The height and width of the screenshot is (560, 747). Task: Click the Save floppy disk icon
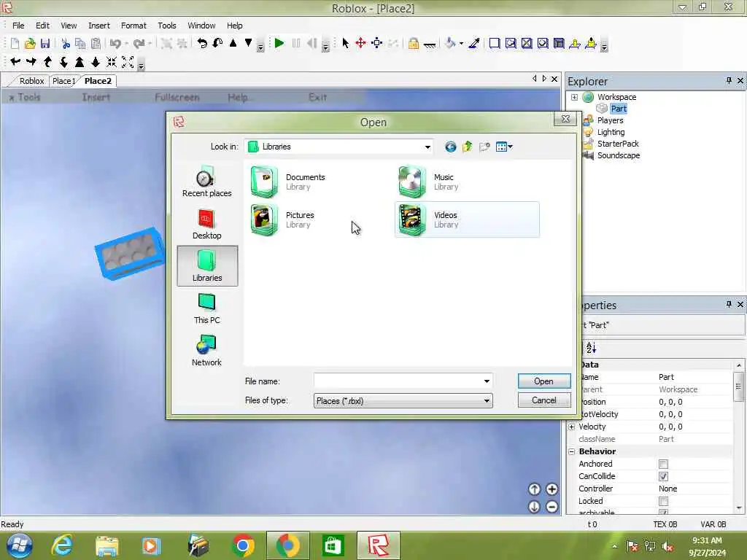pos(45,44)
